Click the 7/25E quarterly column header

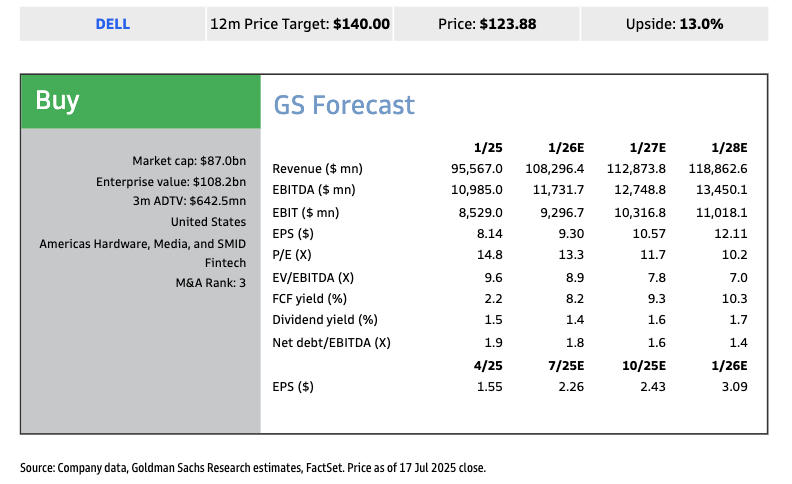click(x=566, y=366)
